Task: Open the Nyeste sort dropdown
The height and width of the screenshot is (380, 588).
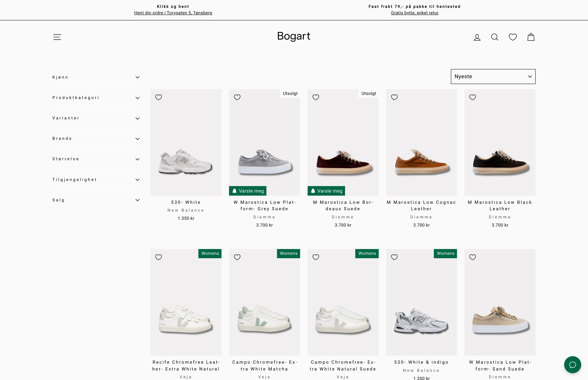Action: click(x=493, y=77)
